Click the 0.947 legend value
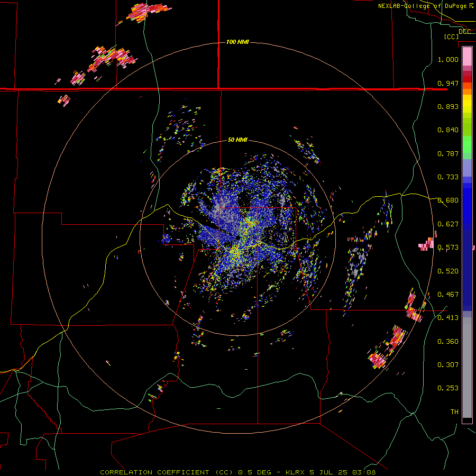476x476 pixels. tap(448, 83)
